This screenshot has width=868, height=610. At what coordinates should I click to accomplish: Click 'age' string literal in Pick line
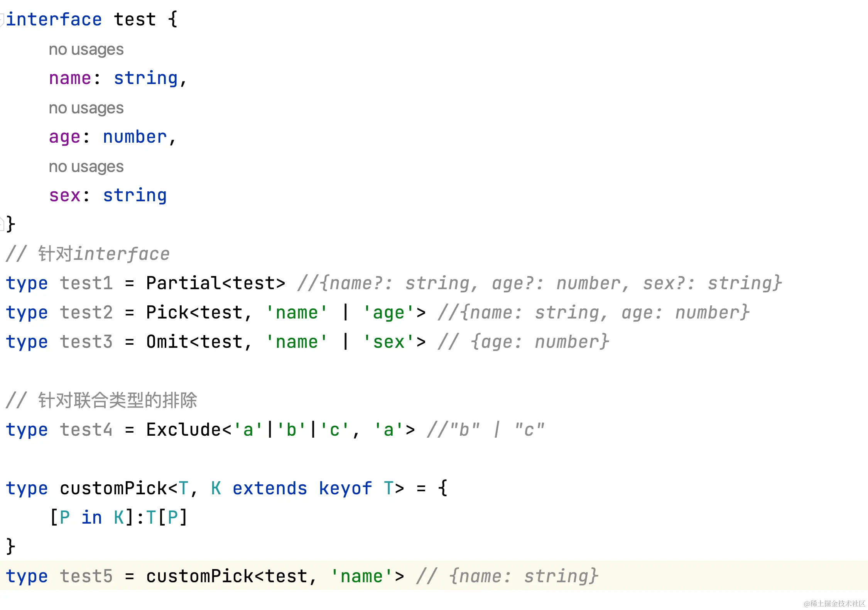389,313
